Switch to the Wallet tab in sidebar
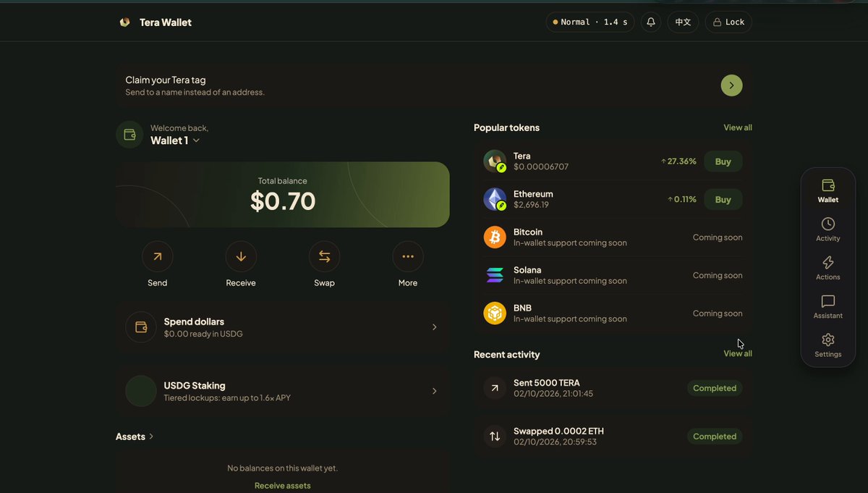The image size is (868, 493). click(828, 191)
